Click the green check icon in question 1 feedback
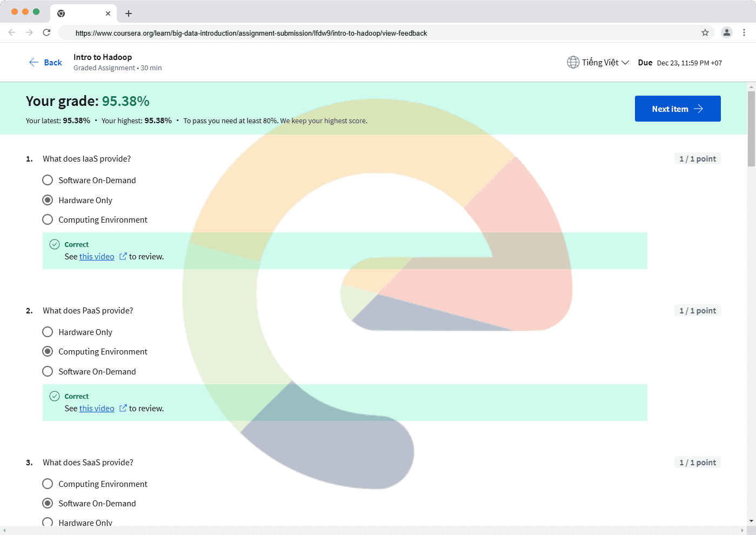756x535 pixels. click(x=55, y=244)
